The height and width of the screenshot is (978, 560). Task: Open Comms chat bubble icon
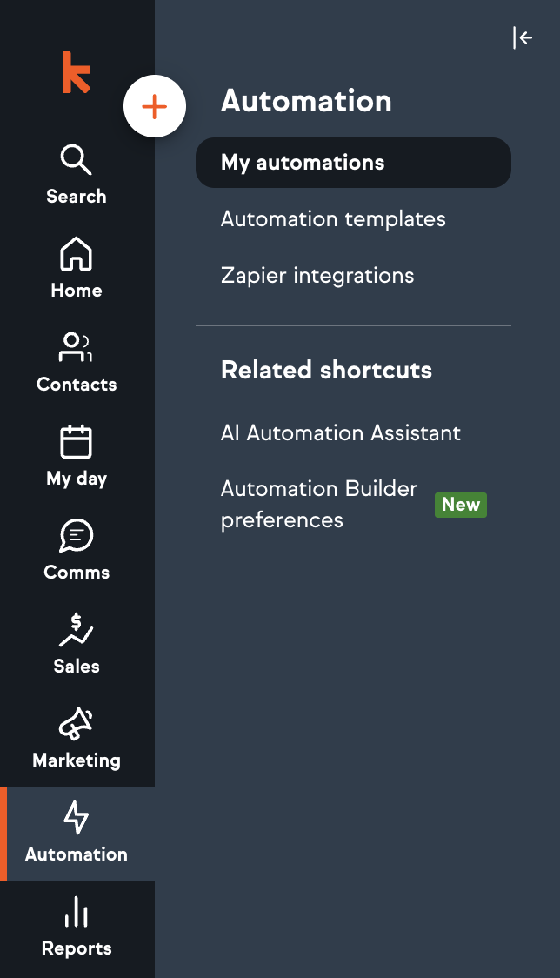point(77,536)
